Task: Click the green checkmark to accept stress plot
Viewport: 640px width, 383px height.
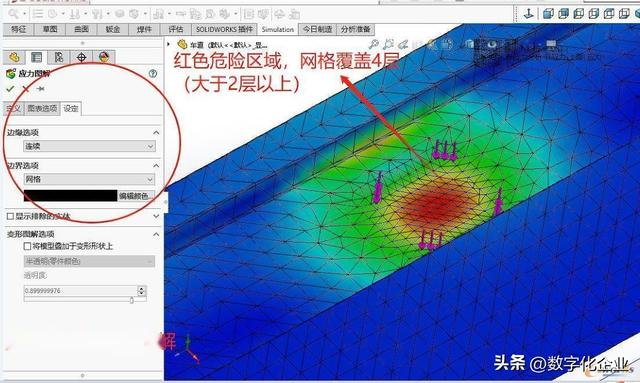Action: (x=10, y=89)
